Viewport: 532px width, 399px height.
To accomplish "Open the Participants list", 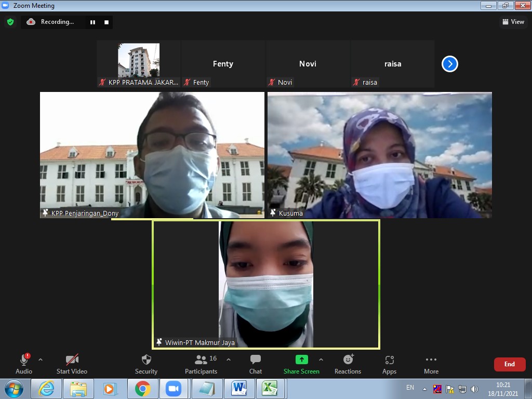I will click(x=201, y=360).
